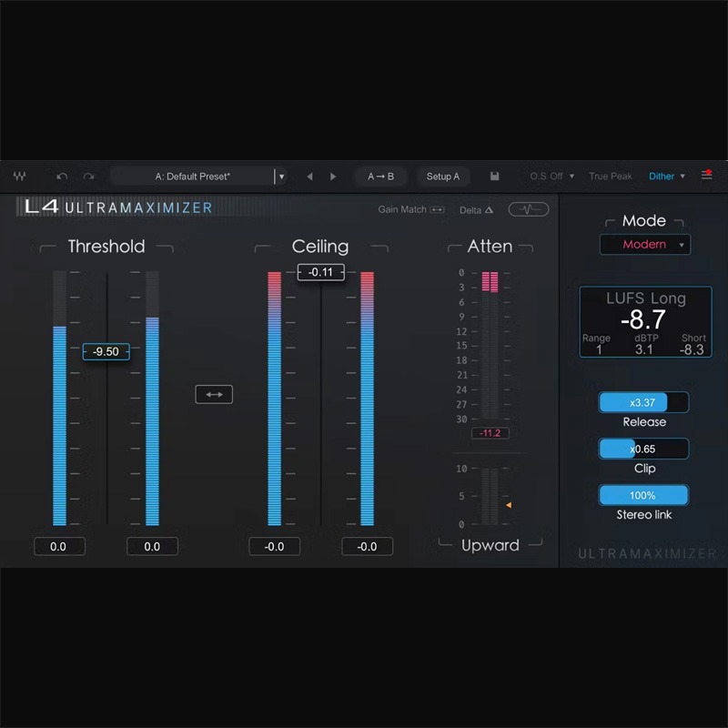Open the hamburger menu icon
This screenshot has height=728, width=728.
point(707,175)
